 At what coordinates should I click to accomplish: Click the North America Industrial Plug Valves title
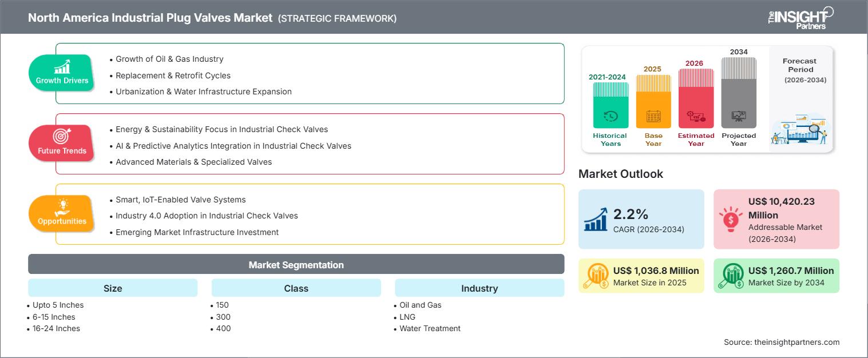[150, 18]
